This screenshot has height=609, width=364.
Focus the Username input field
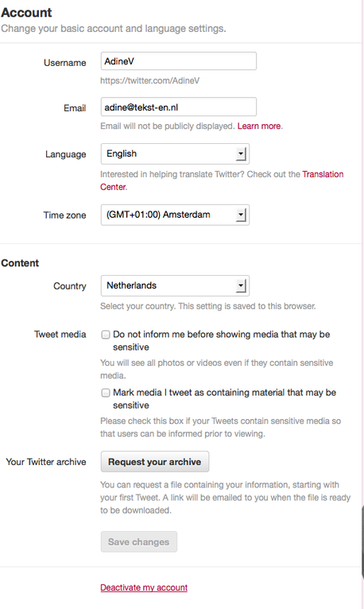tap(179, 61)
